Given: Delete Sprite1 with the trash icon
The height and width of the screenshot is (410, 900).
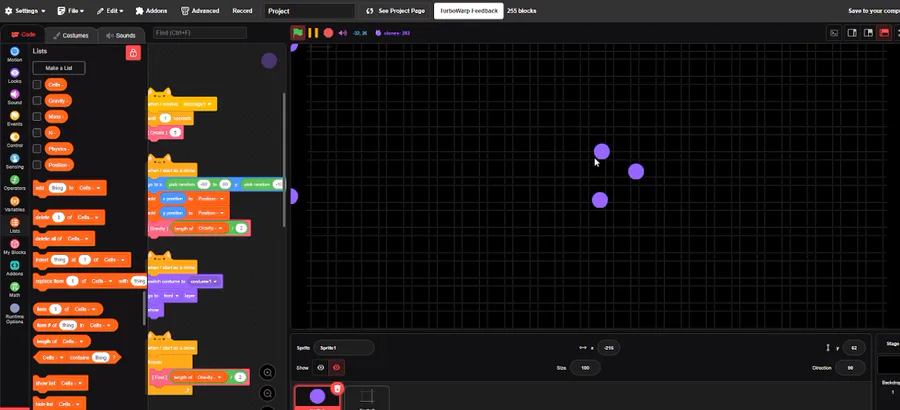Looking at the screenshot, I should [338, 389].
